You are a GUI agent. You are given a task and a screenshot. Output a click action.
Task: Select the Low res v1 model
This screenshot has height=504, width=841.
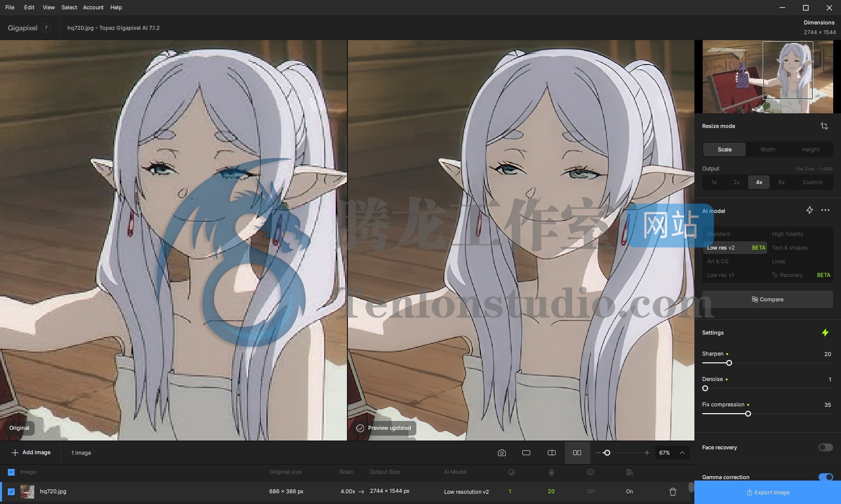(x=735, y=275)
